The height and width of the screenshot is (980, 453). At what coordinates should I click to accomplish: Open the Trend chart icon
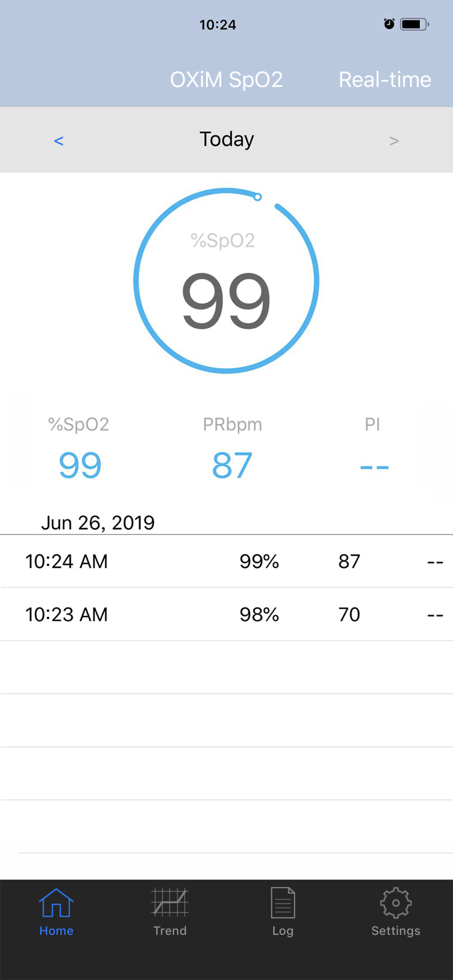[170, 902]
